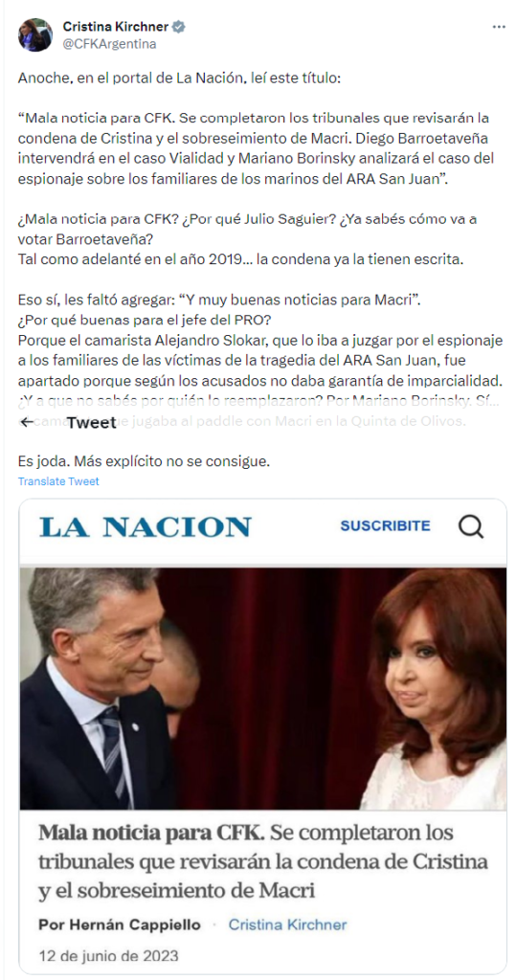516x980 pixels.
Task: Click the tweet line 'Es joda. Más explícito no se consigue.'
Action: (x=145, y=462)
